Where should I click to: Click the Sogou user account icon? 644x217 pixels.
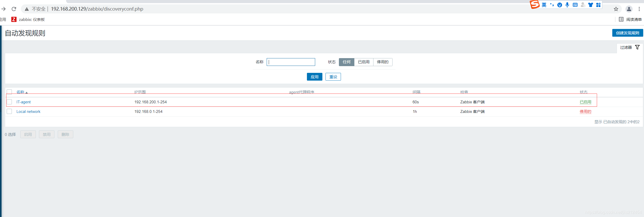click(583, 5)
